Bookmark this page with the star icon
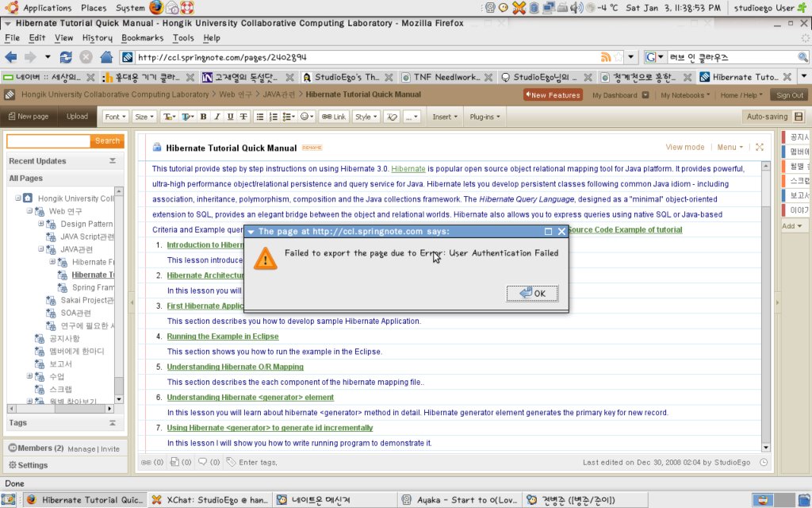Image resolution: width=812 pixels, height=508 pixels. (x=618, y=57)
